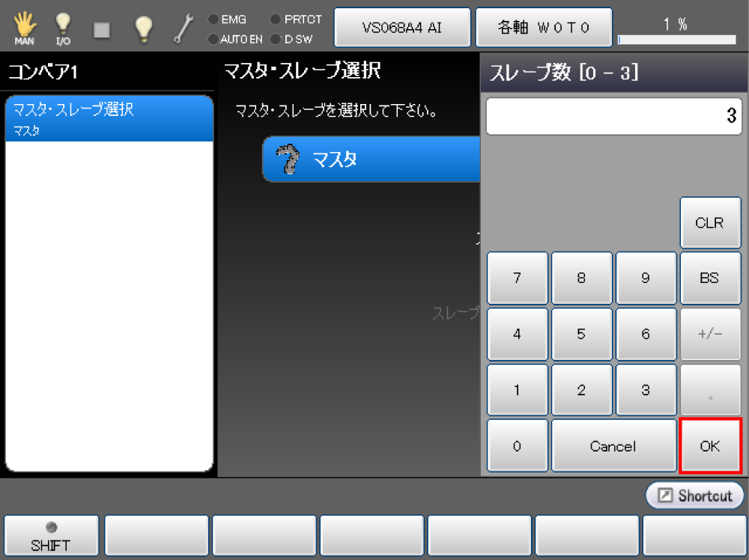The height and width of the screenshot is (560, 749).
Task: Click the AUTO EN status indicator
Action: (x=235, y=38)
